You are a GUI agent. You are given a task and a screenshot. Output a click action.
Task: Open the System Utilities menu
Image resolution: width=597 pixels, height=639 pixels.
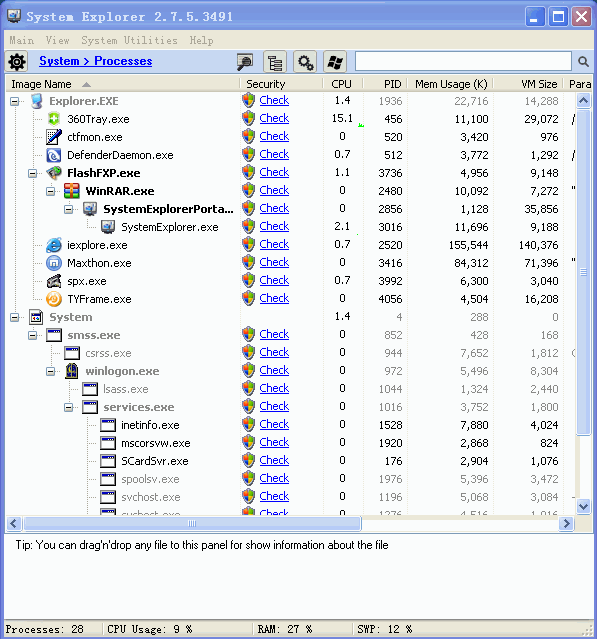click(x=129, y=40)
